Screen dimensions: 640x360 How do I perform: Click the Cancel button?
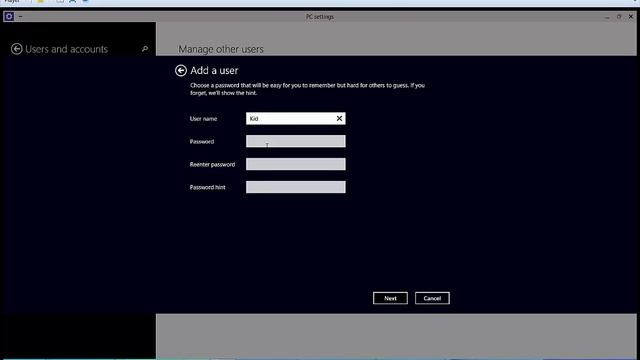click(x=432, y=298)
